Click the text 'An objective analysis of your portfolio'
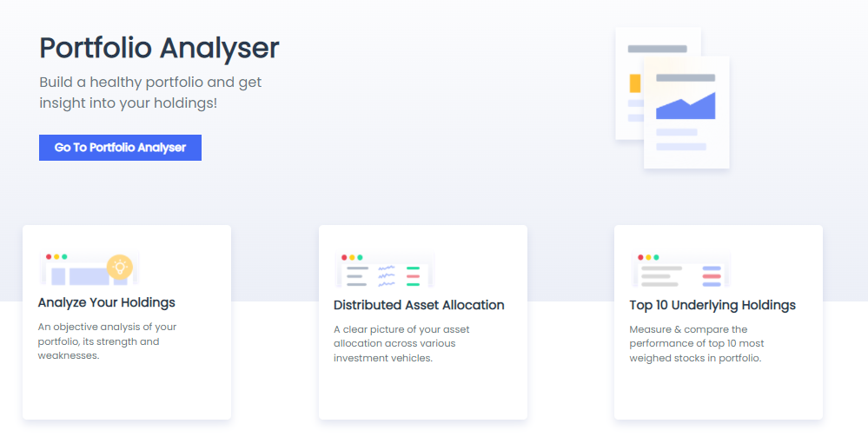 click(107, 334)
